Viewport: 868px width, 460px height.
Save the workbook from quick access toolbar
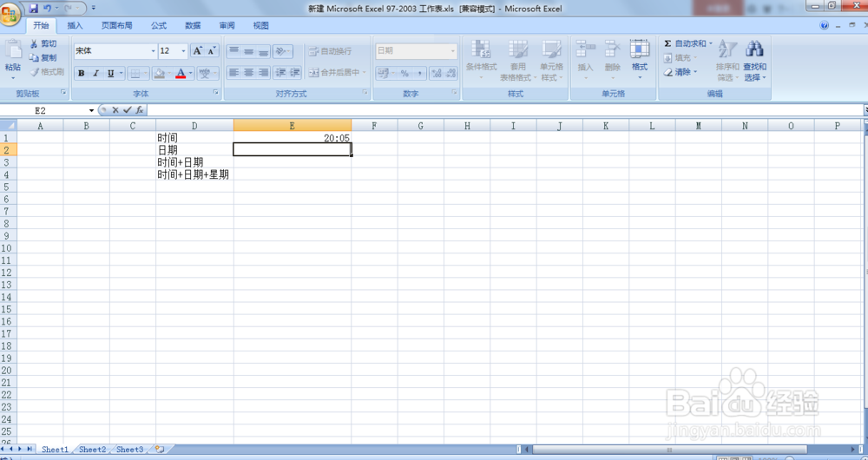coord(33,9)
